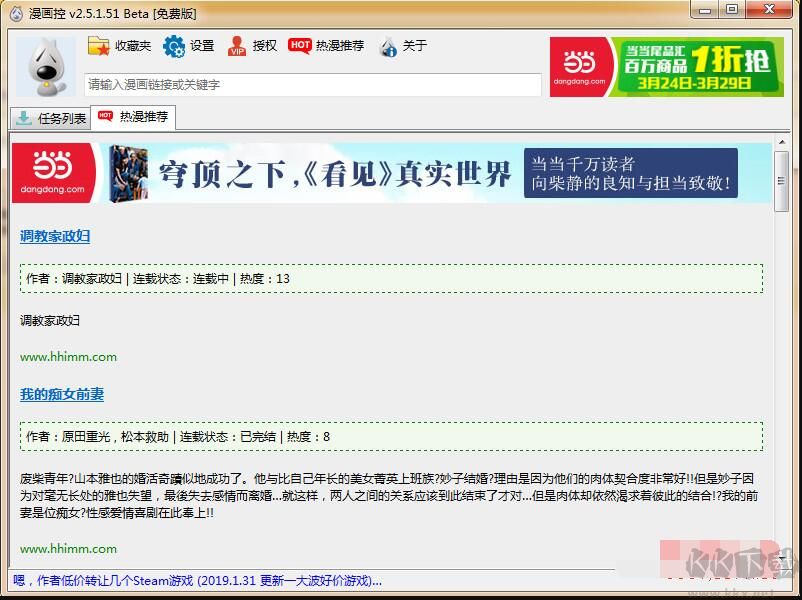Open the 设置 settings gear icon
This screenshot has width=802, height=600.
tap(173, 46)
